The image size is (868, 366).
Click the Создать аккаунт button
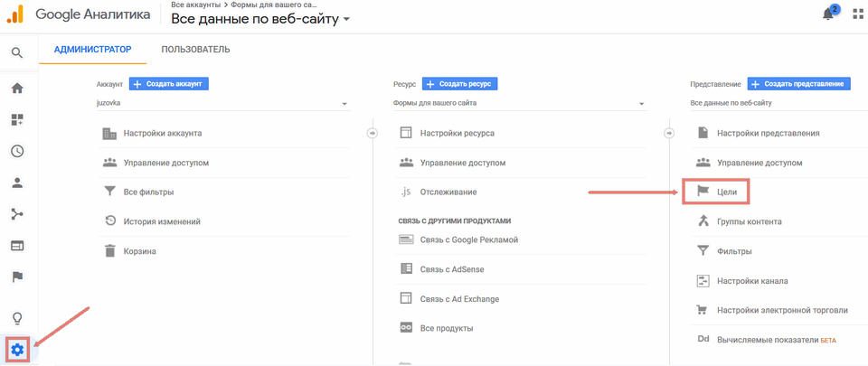coord(169,84)
